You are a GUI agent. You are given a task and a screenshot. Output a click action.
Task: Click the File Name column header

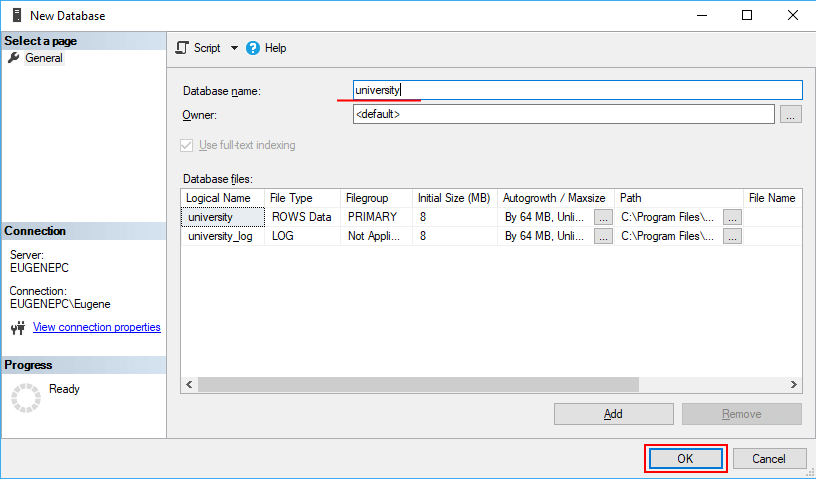773,198
